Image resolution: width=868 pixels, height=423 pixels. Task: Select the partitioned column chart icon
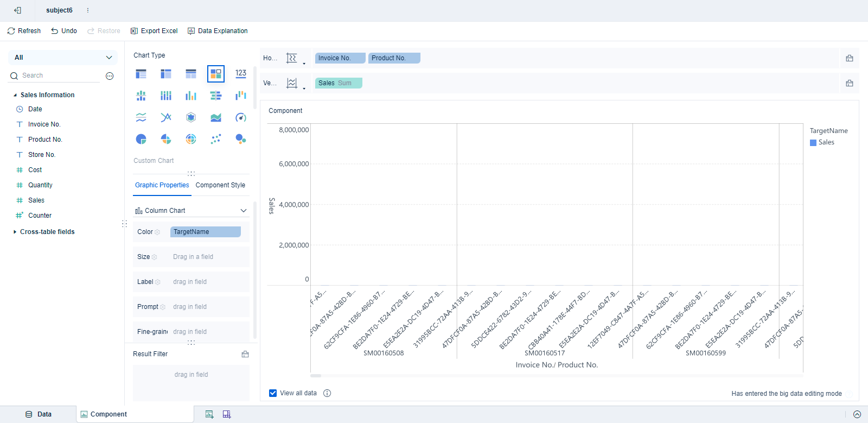[141, 96]
